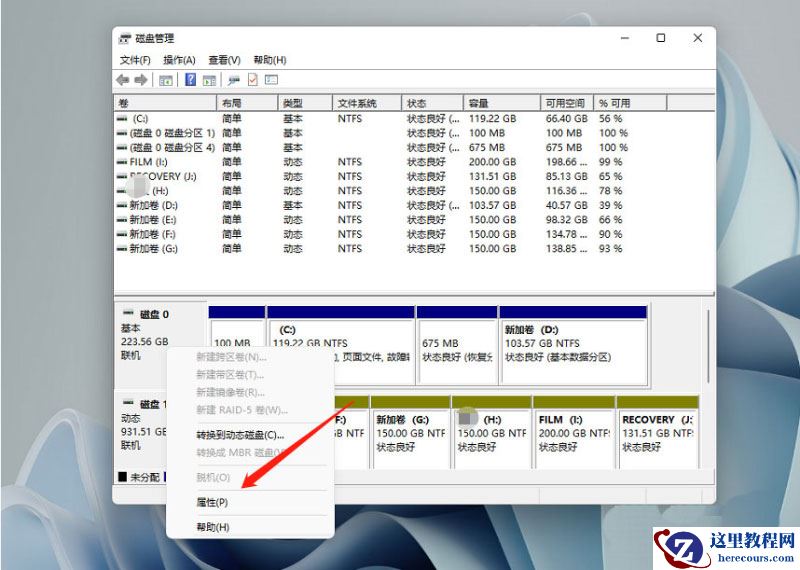Sort by the 文件系统 column header

click(x=367, y=103)
